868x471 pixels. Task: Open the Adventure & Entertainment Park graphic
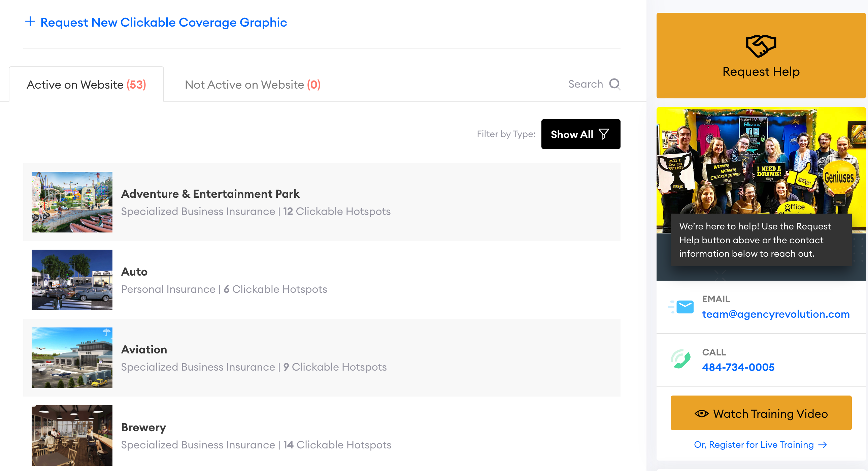click(210, 194)
